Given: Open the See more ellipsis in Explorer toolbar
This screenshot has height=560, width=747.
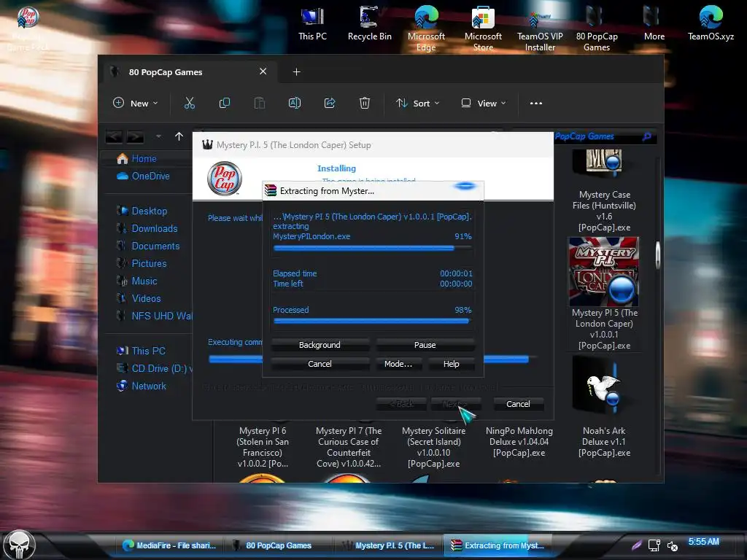Looking at the screenshot, I should click(536, 103).
